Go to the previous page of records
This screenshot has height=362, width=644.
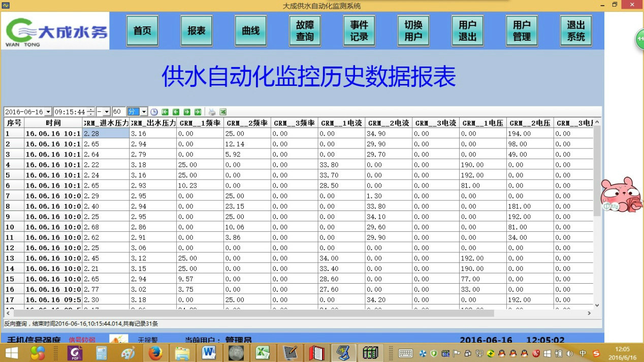coord(176,112)
